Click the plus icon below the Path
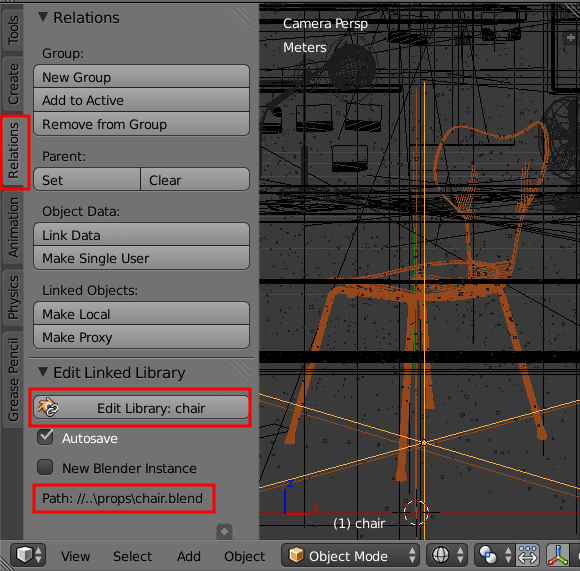The height and width of the screenshot is (571, 580). (x=224, y=532)
